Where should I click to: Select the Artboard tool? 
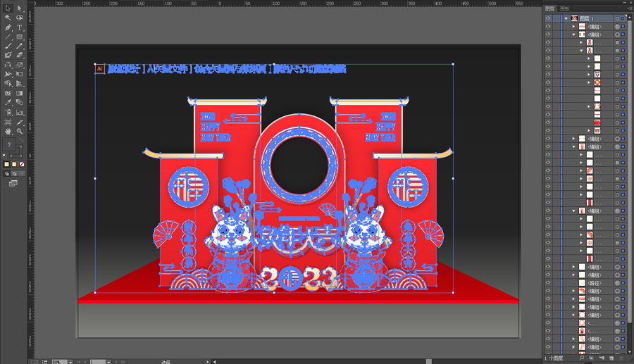click(x=8, y=122)
